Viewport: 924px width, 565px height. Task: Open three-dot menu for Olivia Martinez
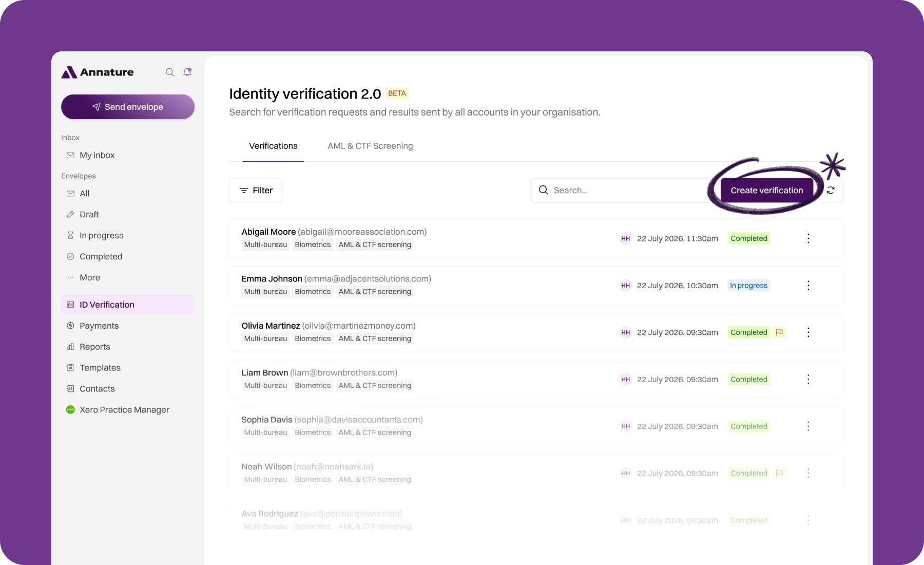[808, 332]
